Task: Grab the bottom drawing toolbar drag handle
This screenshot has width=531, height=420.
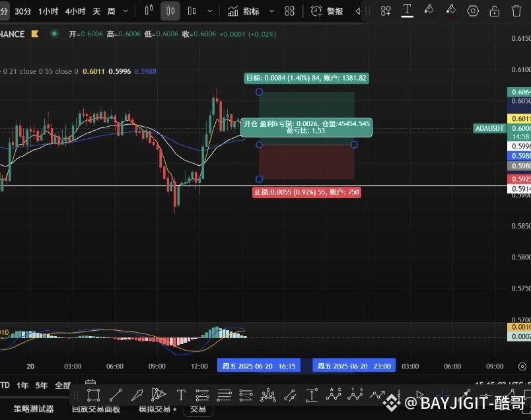Action: click(x=76, y=395)
